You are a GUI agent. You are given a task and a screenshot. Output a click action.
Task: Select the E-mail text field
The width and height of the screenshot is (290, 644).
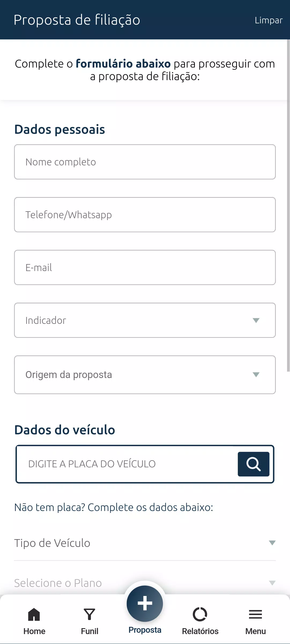[x=145, y=268]
